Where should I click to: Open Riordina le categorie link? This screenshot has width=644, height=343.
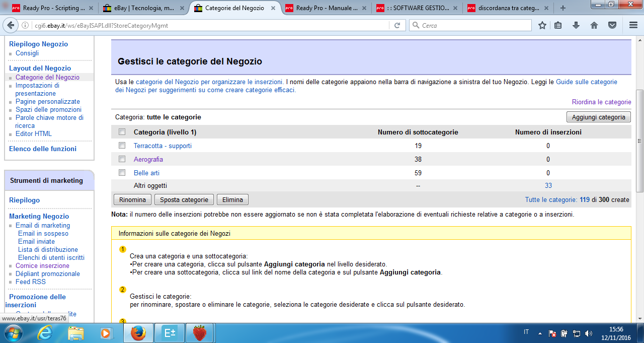coord(601,102)
